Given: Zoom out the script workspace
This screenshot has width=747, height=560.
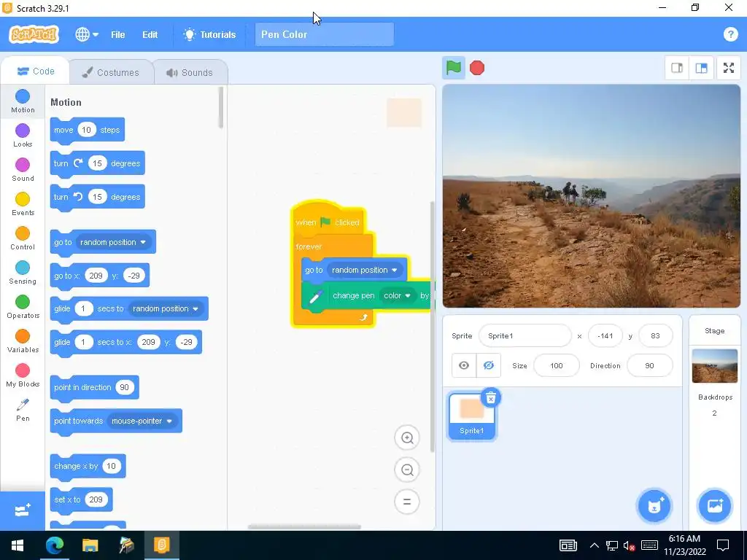Looking at the screenshot, I should pyautogui.click(x=407, y=470).
